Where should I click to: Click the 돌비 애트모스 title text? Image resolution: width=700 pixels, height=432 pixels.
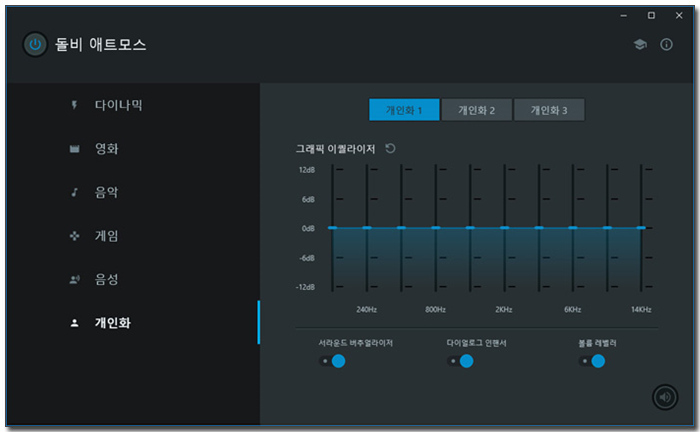100,44
